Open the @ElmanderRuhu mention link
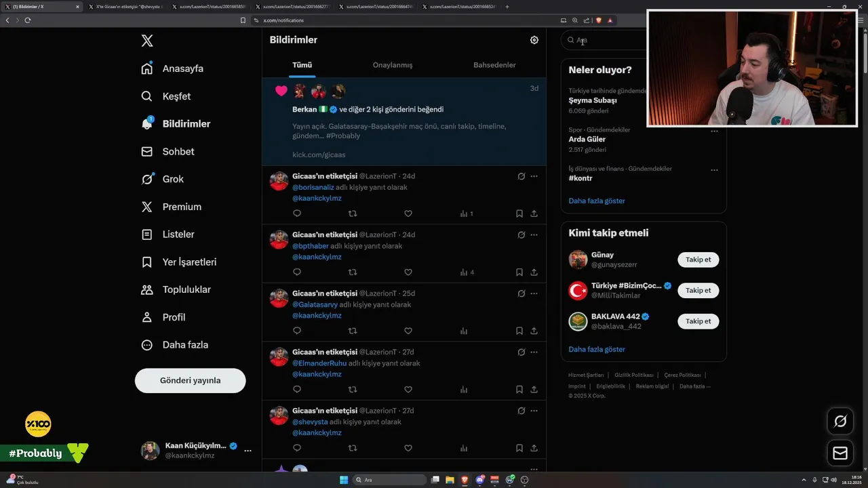 click(x=319, y=363)
